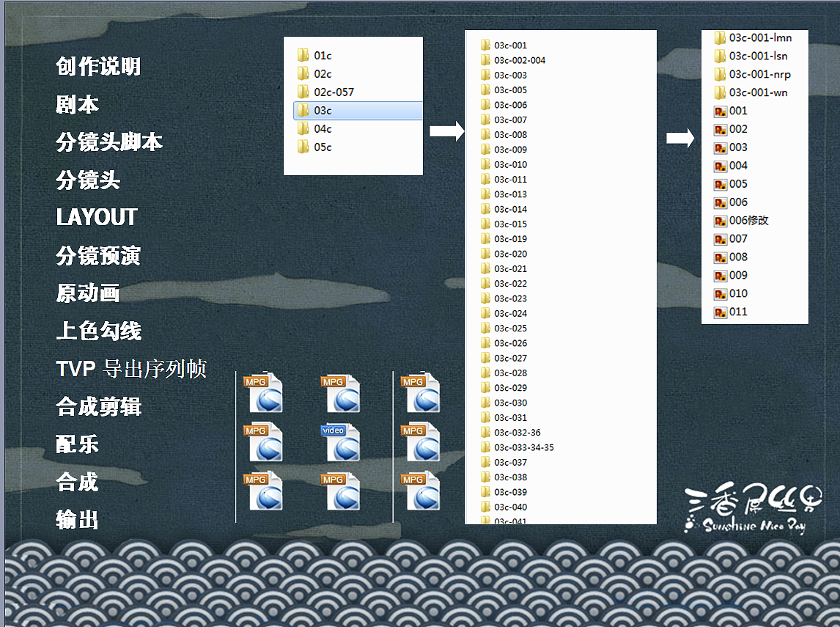Click the 03c-010 folder icon
840x627 pixels.
[x=485, y=164]
